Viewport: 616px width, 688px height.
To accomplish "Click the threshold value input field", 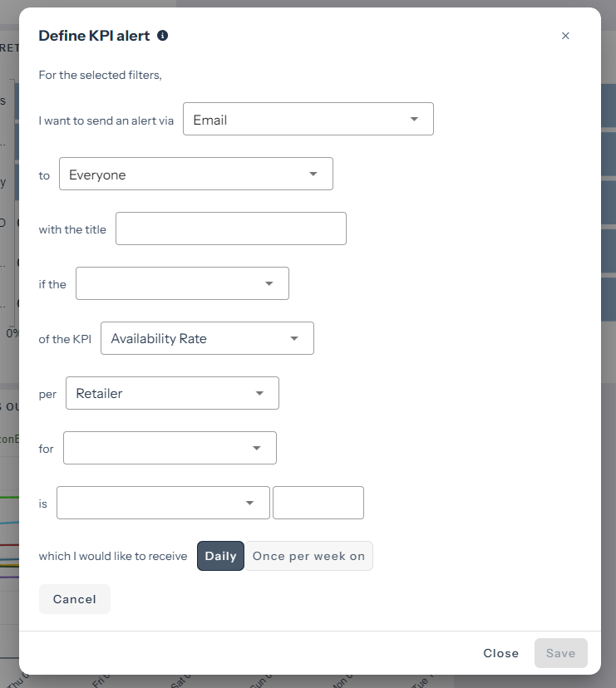I will 318,503.
